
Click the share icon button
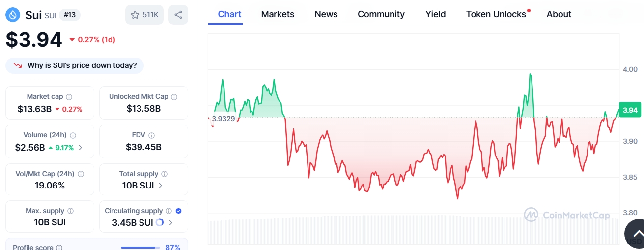point(178,15)
